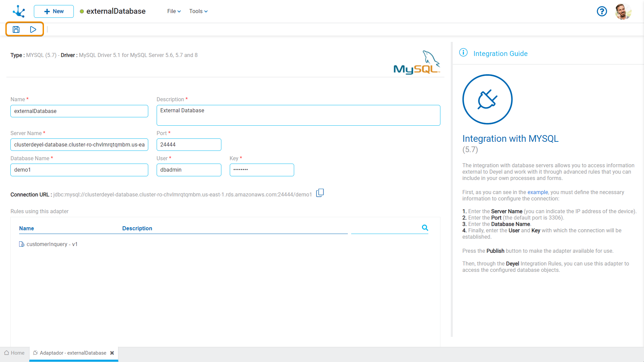Click the help question mark icon
The height and width of the screenshot is (362, 644).
tap(602, 11)
